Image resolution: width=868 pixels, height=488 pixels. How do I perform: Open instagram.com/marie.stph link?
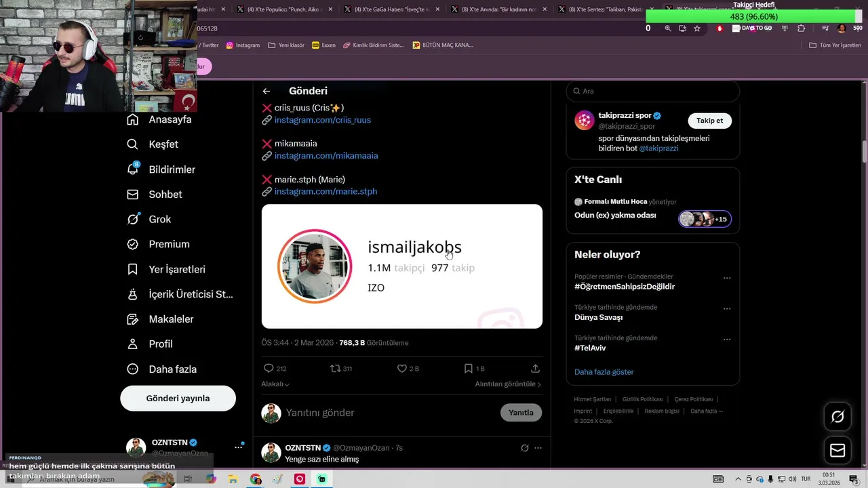tap(325, 192)
